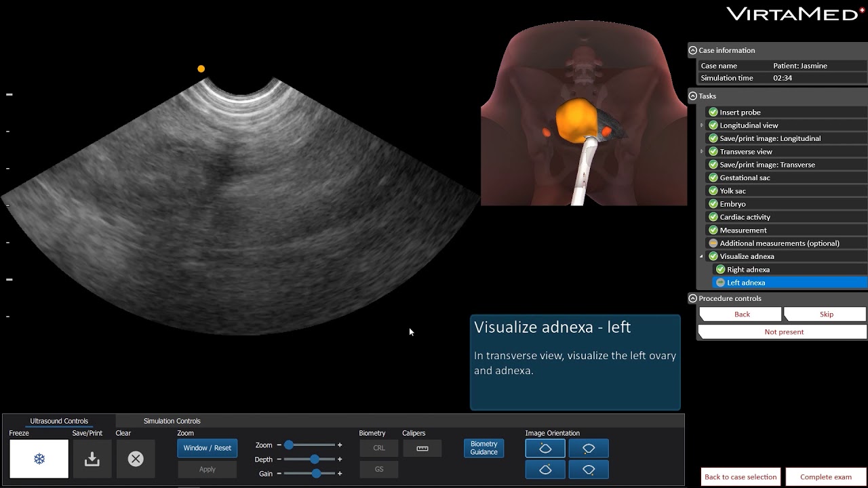
Task: Click the Complete exam button
Action: coord(825,476)
